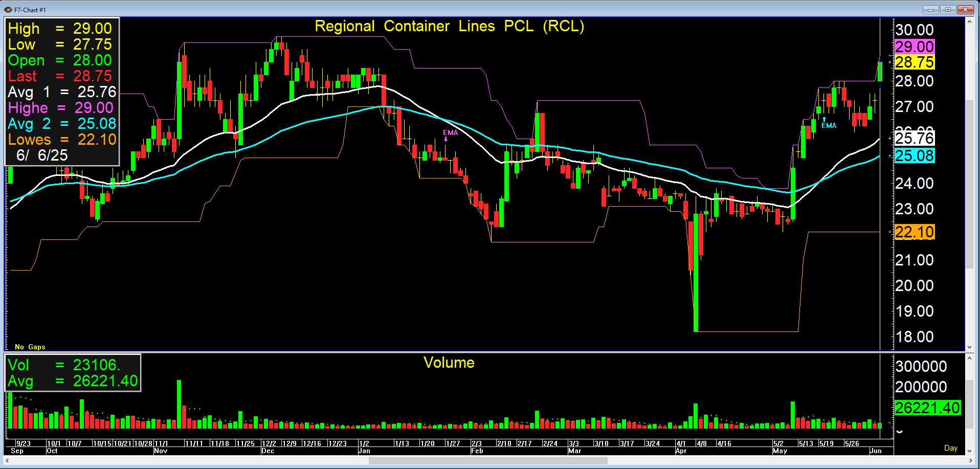980x469 pixels.
Task: Click the 200000 volume axis label
Action: tap(921, 387)
